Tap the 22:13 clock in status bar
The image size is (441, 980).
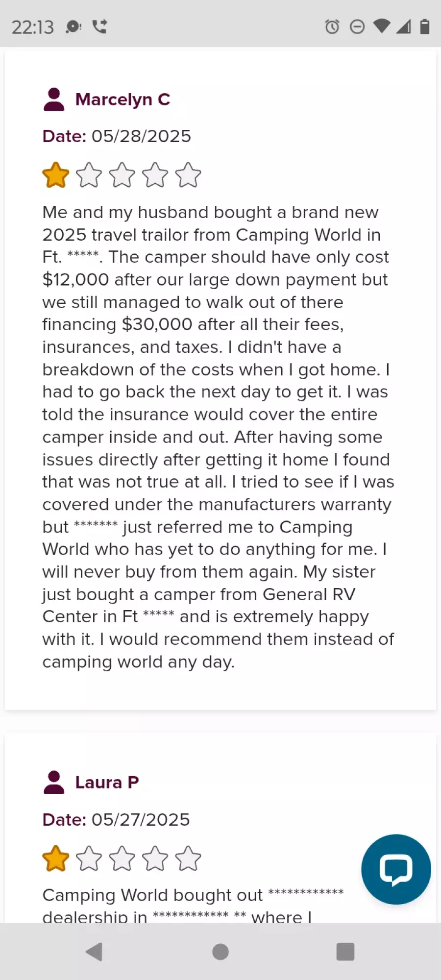coord(33,27)
